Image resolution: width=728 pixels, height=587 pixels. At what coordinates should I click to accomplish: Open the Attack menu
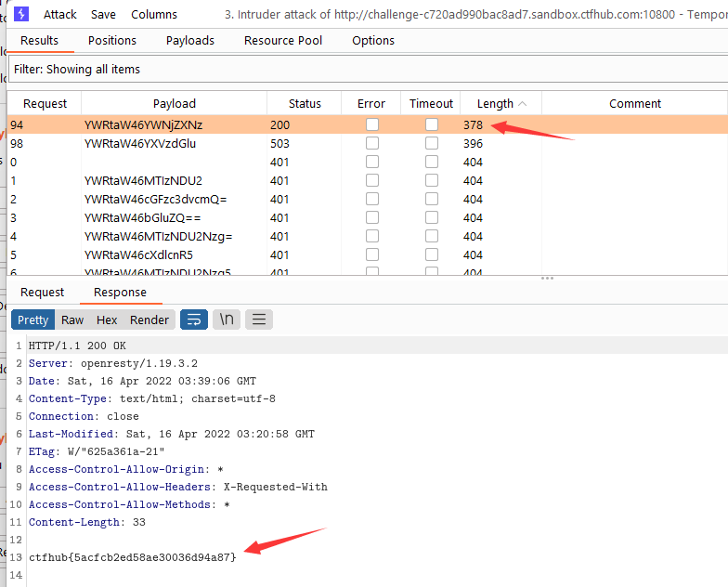click(59, 15)
